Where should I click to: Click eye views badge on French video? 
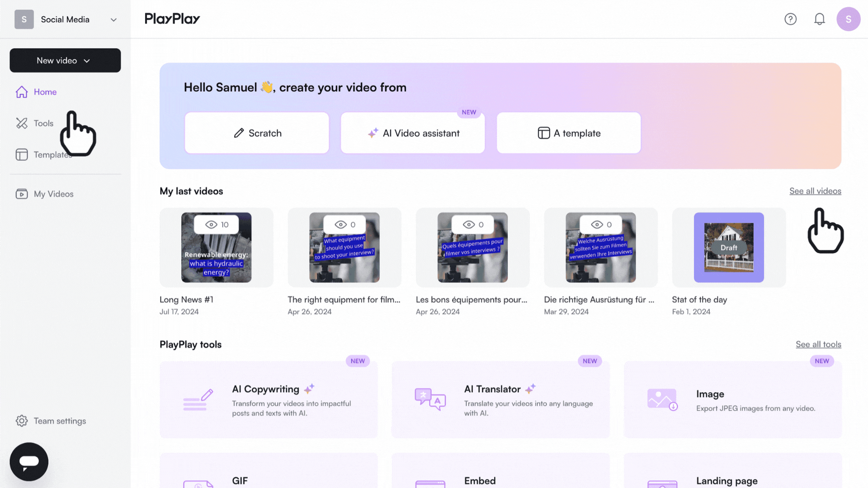click(472, 225)
